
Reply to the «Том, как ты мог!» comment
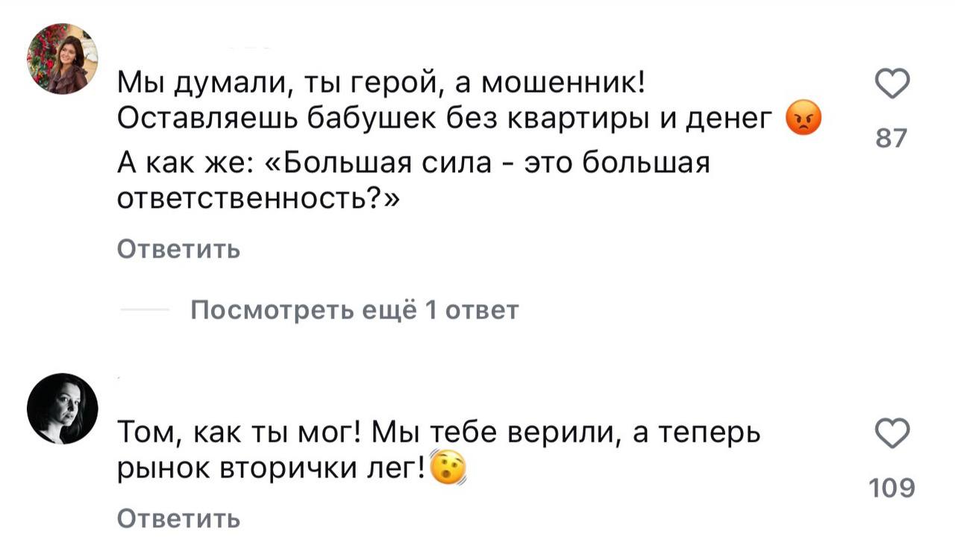click(179, 517)
